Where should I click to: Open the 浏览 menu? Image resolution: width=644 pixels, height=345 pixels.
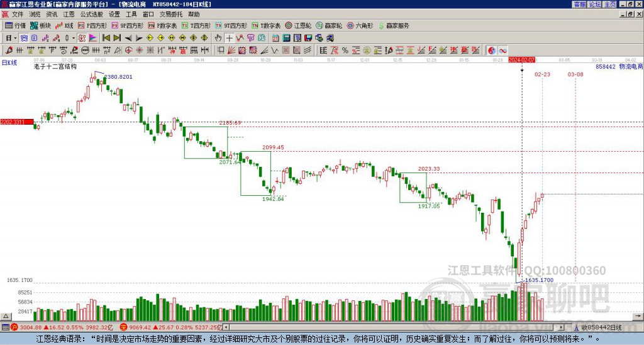[35, 14]
